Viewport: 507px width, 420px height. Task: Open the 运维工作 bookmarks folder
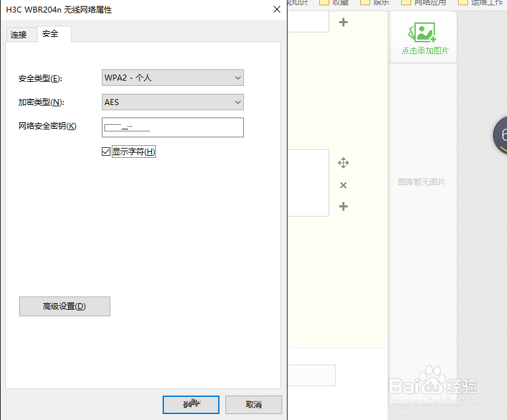click(481, 3)
